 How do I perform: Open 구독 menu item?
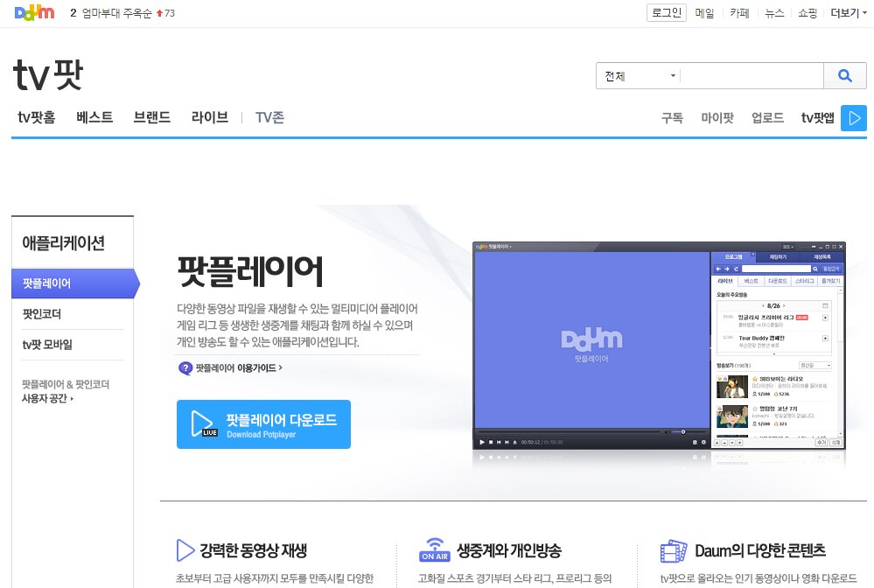(x=672, y=117)
